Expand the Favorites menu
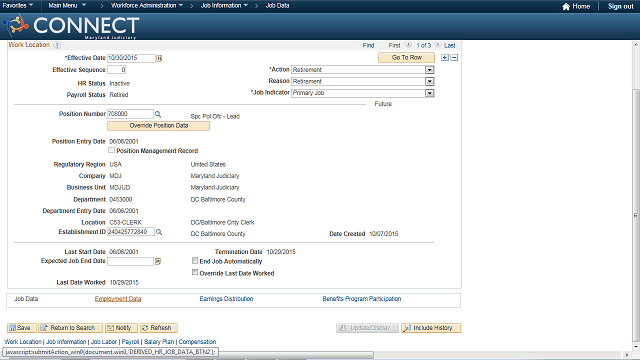The height and width of the screenshot is (360, 640). [18, 5]
